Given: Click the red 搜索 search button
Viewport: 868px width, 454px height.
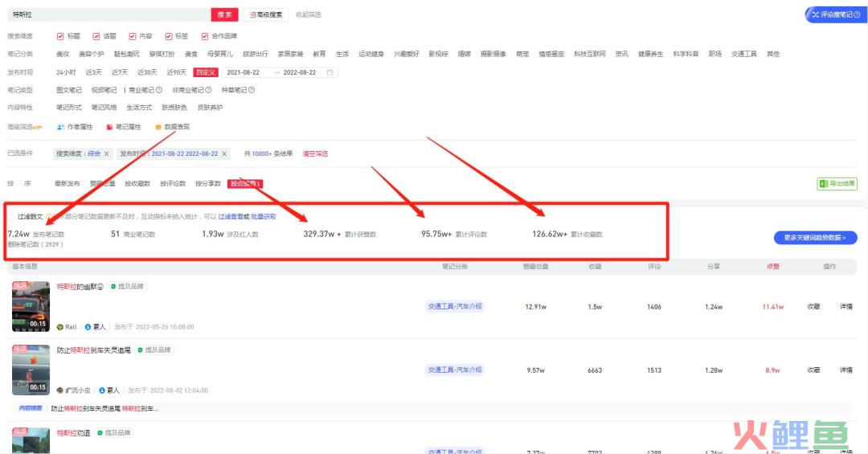Looking at the screenshot, I should coord(224,14).
